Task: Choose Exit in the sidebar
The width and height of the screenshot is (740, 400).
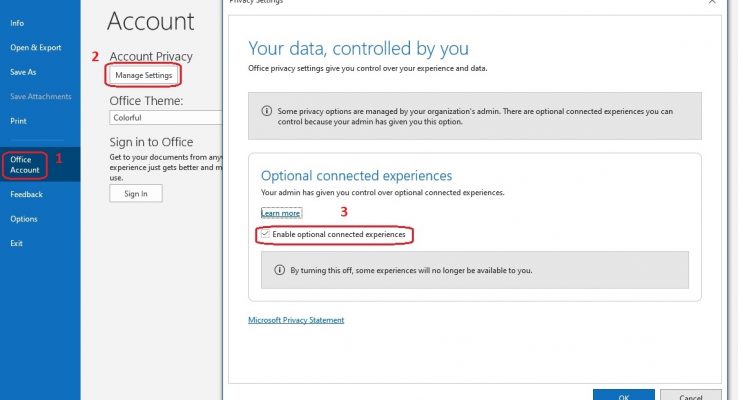Action: click(x=17, y=243)
